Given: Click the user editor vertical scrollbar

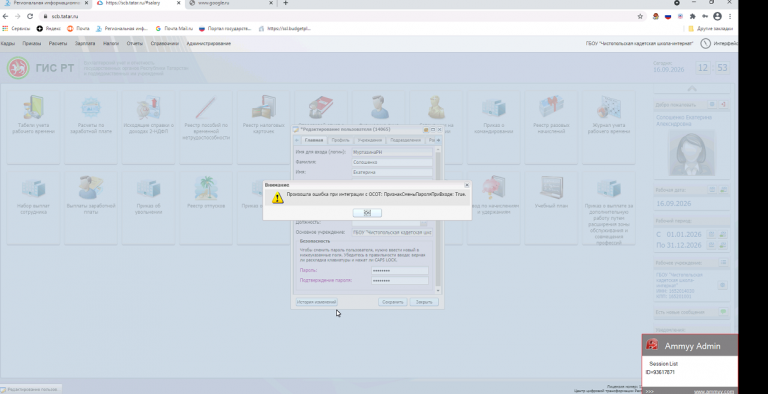Looking at the screenshot, I should click(x=438, y=219).
